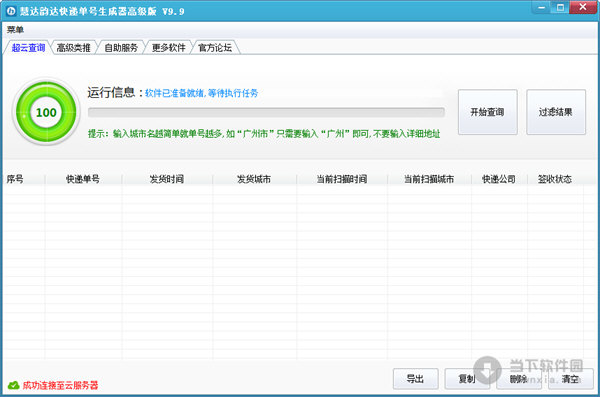The height and width of the screenshot is (397, 600).
Task: Click the app logo icon in title bar
Action: point(11,11)
